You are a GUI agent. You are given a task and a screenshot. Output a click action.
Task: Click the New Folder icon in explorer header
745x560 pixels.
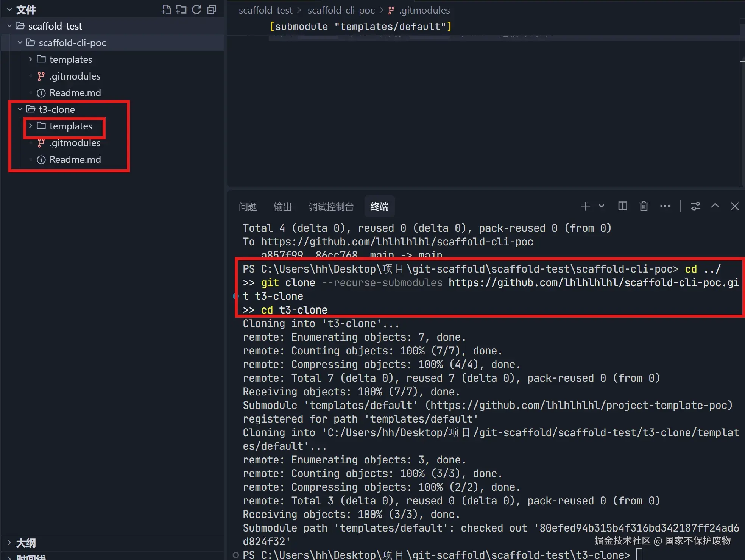[181, 9]
